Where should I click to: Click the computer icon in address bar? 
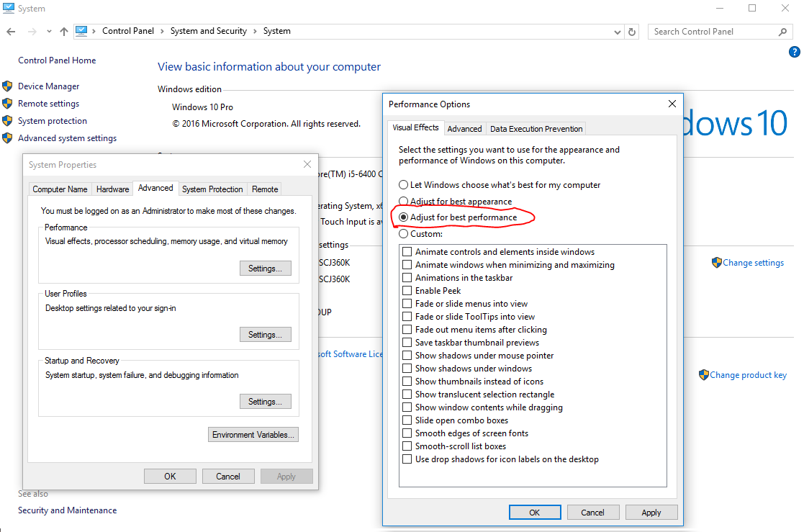point(81,31)
